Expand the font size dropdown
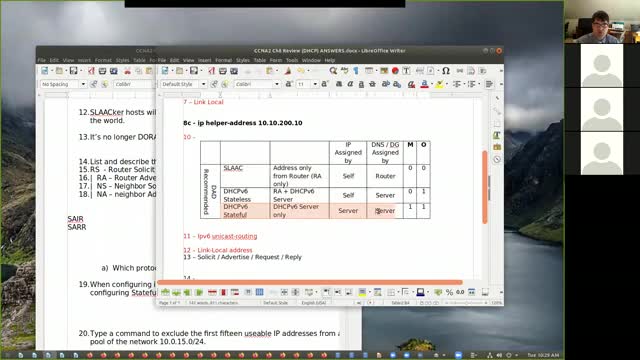 coord(315,84)
